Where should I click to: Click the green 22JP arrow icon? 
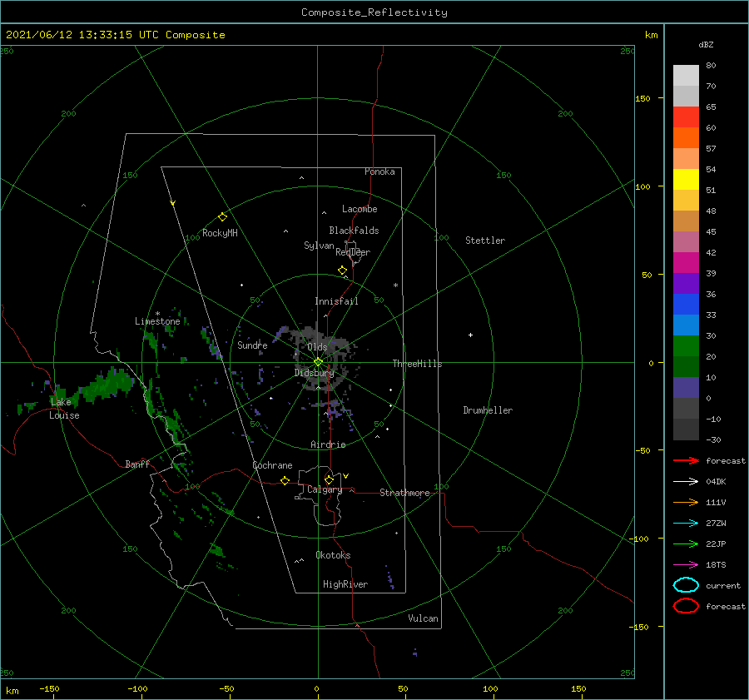686,544
